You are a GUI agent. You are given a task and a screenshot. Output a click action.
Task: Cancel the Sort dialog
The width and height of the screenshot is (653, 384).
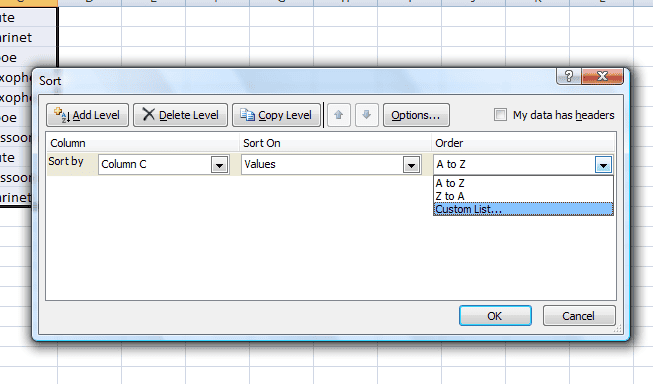[x=579, y=316]
